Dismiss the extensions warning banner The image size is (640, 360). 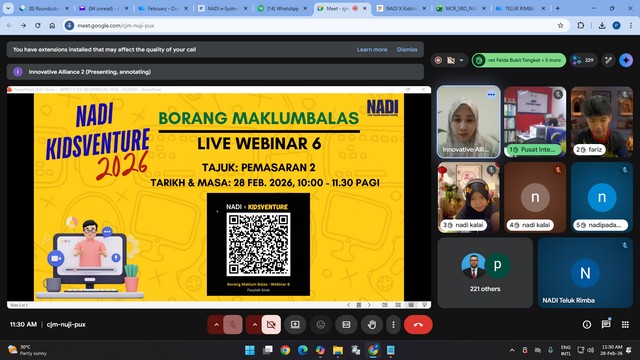coord(407,49)
